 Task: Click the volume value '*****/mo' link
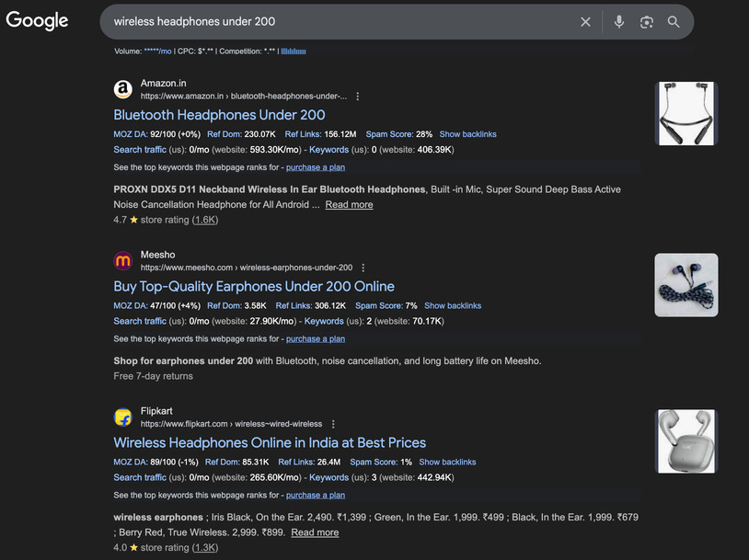pyautogui.click(x=157, y=51)
